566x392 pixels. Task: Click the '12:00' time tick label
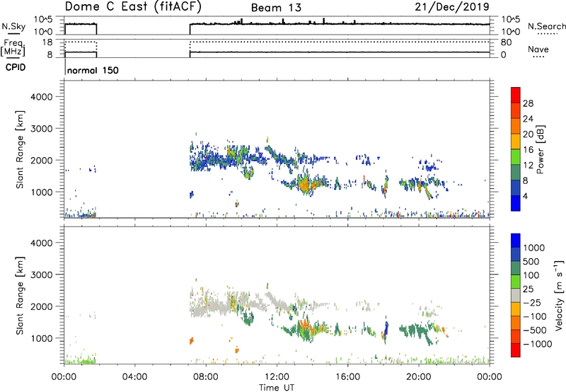(277, 377)
